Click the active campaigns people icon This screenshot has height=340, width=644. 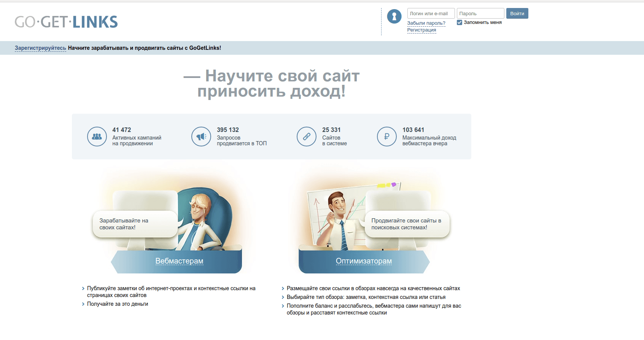(97, 137)
